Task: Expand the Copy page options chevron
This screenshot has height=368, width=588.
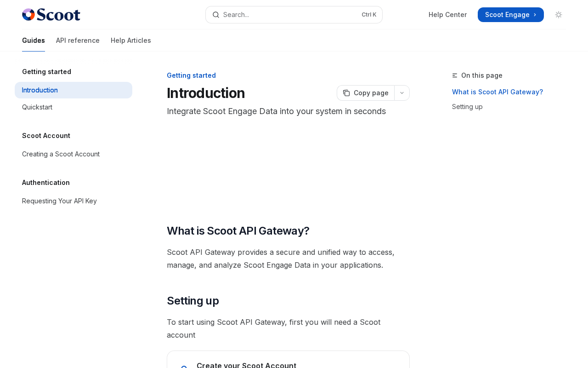Action: click(402, 93)
